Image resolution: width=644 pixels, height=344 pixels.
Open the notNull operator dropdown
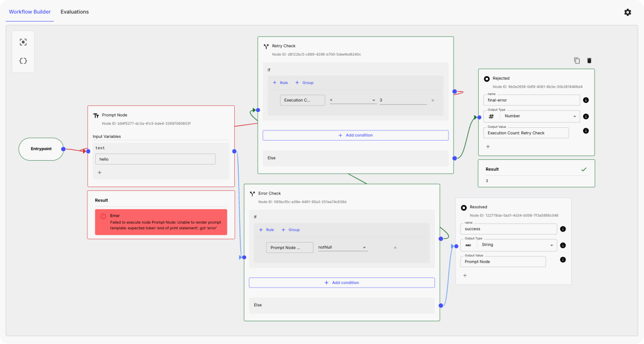(342, 247)
